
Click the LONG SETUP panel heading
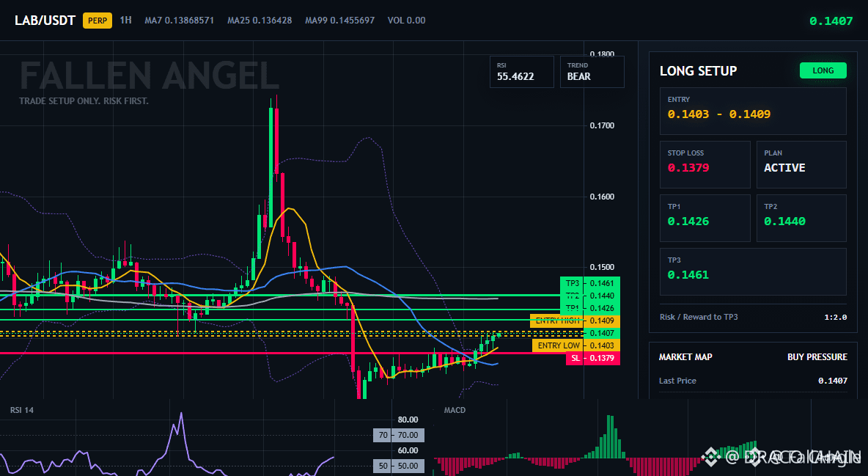[698, 71]
